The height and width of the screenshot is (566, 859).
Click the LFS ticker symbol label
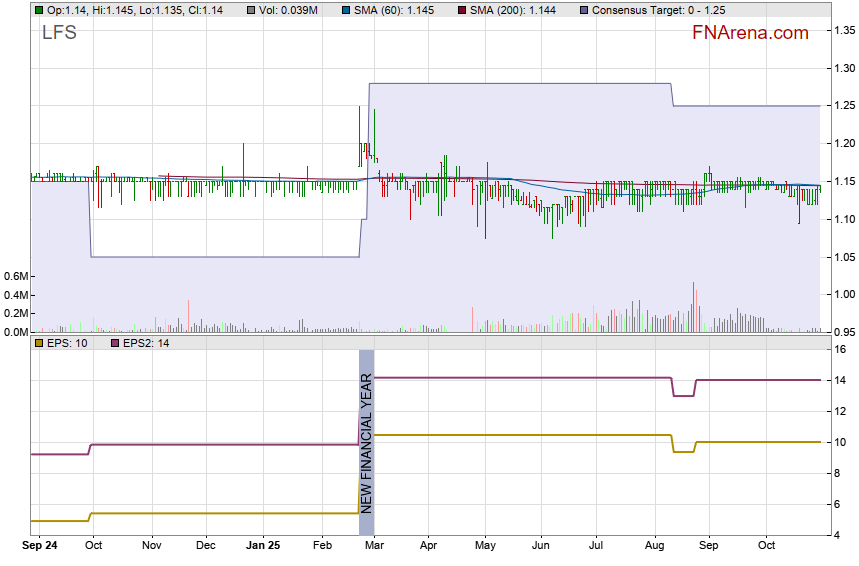58,32
